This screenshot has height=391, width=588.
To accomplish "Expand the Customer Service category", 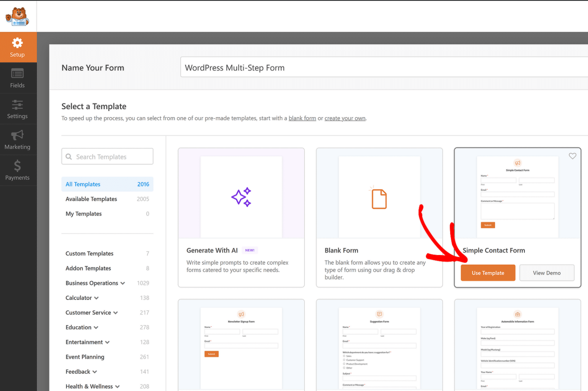I will coord(116,312).
